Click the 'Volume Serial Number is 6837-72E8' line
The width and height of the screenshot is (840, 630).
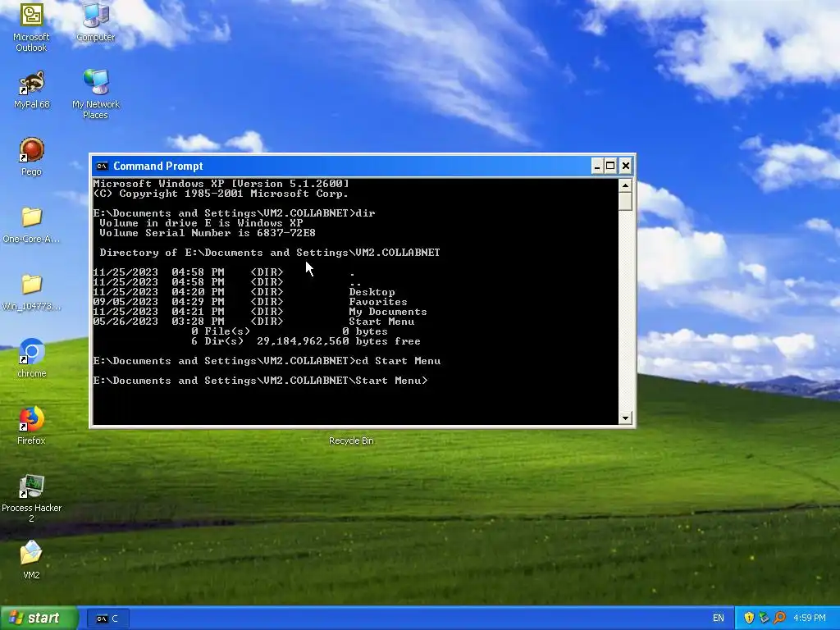pyautogui.click(x=208, y=233)
